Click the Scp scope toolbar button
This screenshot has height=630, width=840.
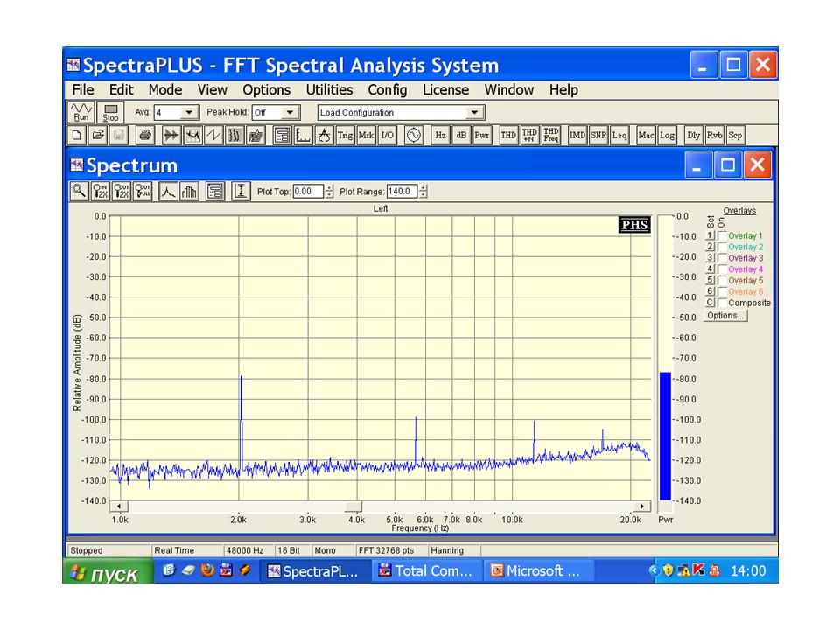(x=736, y=135)
